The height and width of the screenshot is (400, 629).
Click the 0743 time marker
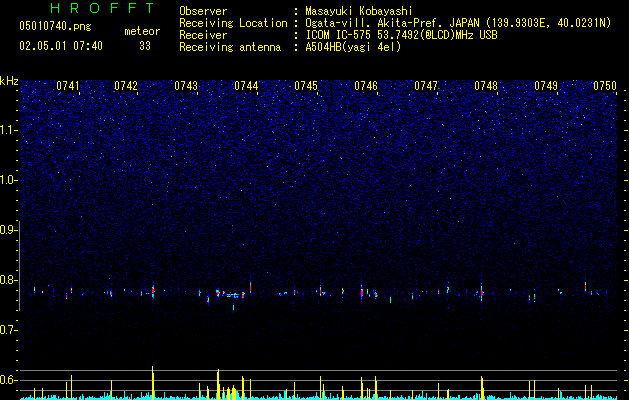[x=186, y=86]
